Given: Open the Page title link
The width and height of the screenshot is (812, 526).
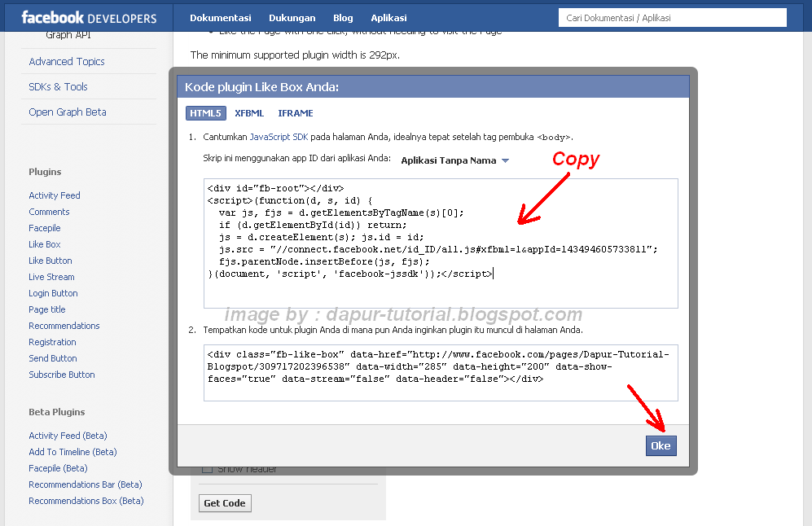Looking at the screenshot, I should coord(47,309).
